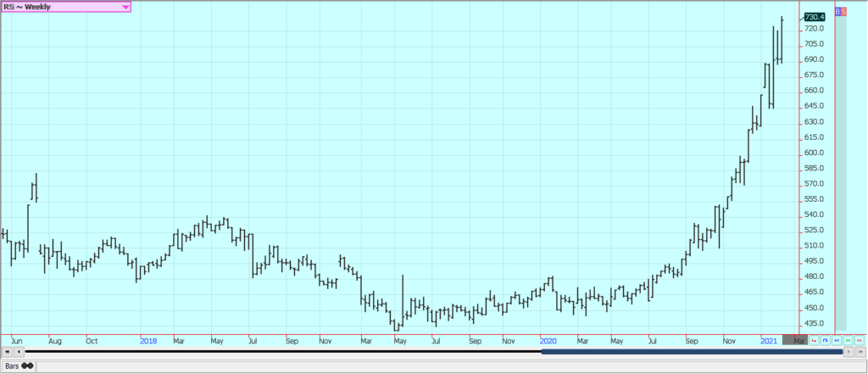Select the 730.4 current price tag
The height and width of the screenshot is (374, 868).
815,17
